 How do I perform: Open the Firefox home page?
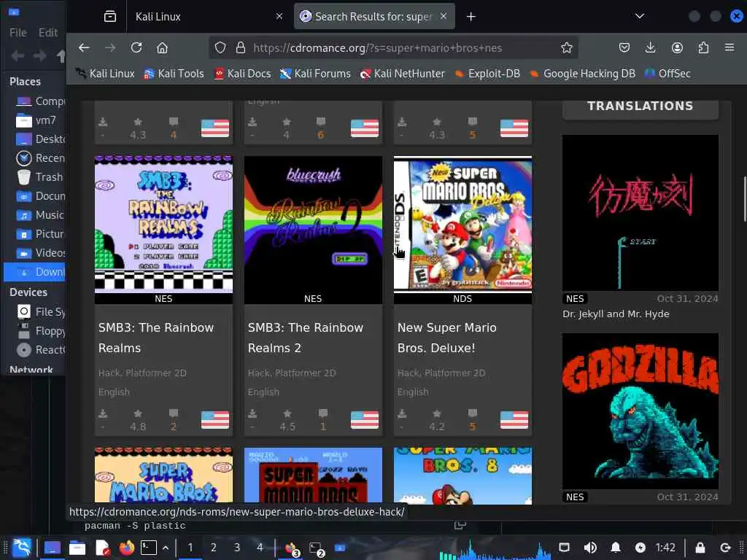163,47
